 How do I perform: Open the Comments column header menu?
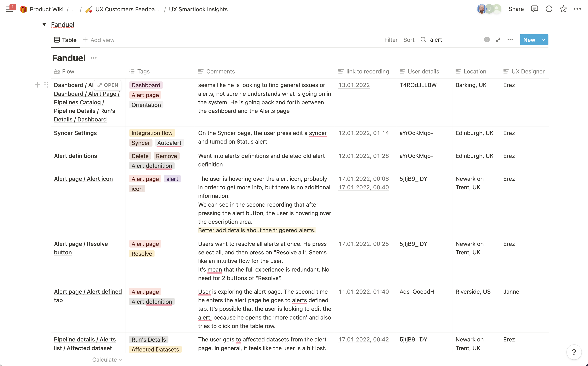(265, 71)
